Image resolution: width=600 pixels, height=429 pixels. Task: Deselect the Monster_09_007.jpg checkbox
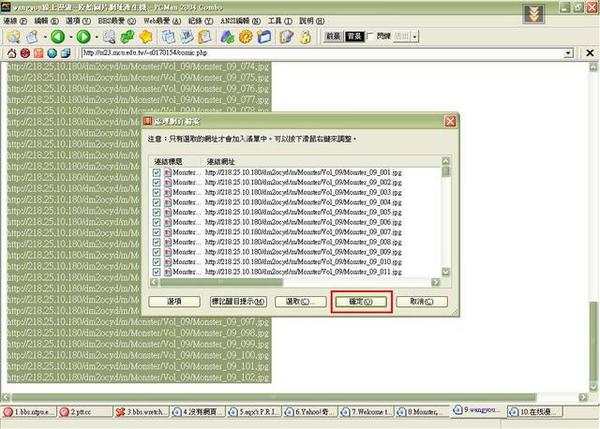pyautogui.click(x=157, y=232)
